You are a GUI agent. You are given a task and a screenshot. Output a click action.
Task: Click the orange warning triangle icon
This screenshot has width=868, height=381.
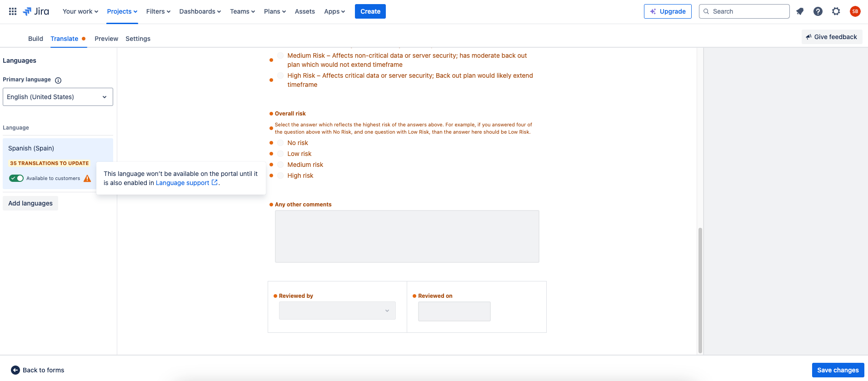(x=87, y=179)
